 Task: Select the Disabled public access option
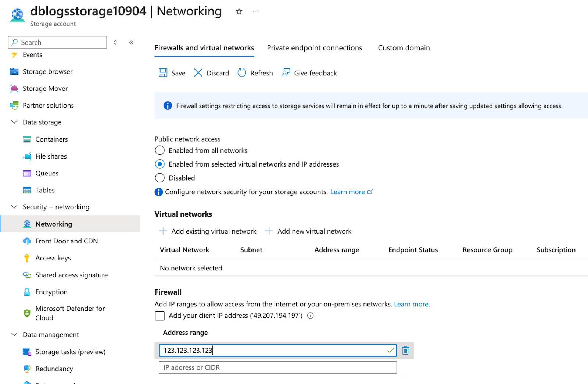pos(160,178)
